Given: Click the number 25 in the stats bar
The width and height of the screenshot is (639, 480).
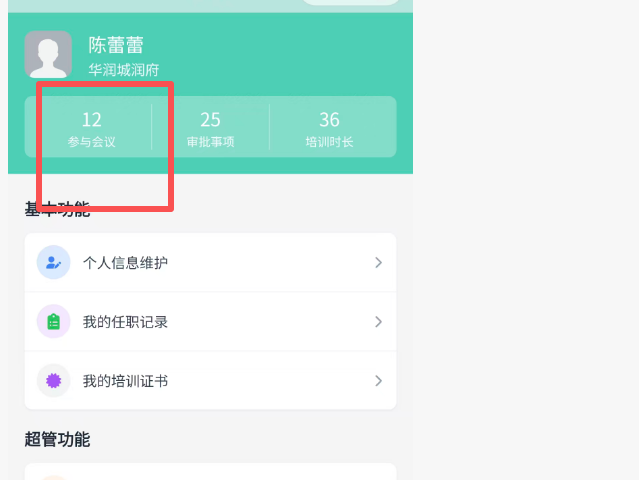Looking at the screenshot, I should 210,121.
